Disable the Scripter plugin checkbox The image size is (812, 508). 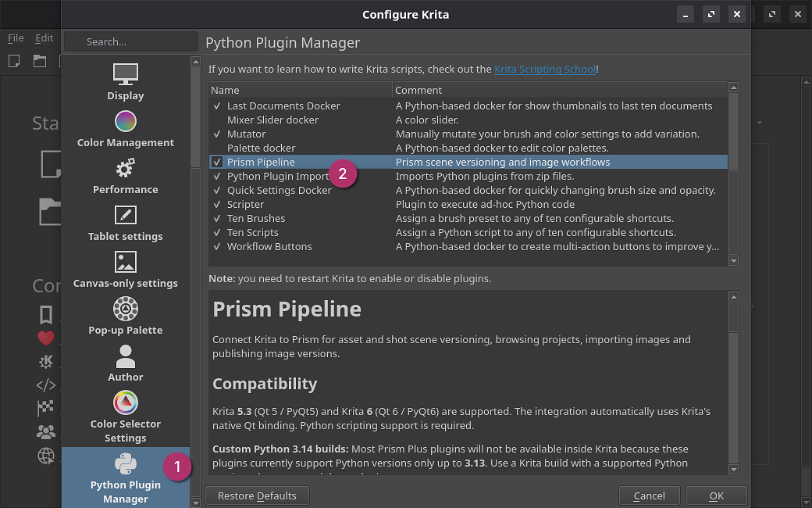[217, 204]
